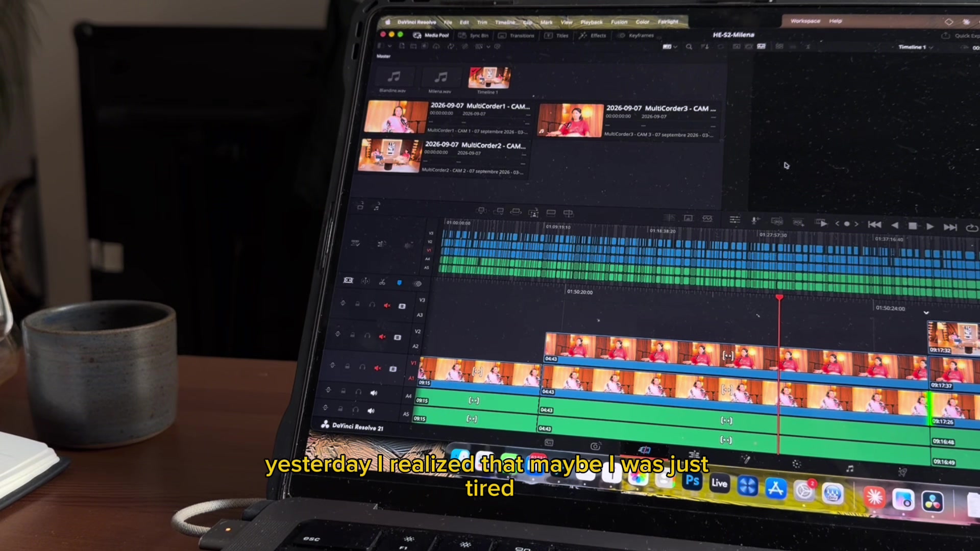Open the media pool view mode dropdown
Viewport: 980px width, 551px height.
click(x=670, y=46)
